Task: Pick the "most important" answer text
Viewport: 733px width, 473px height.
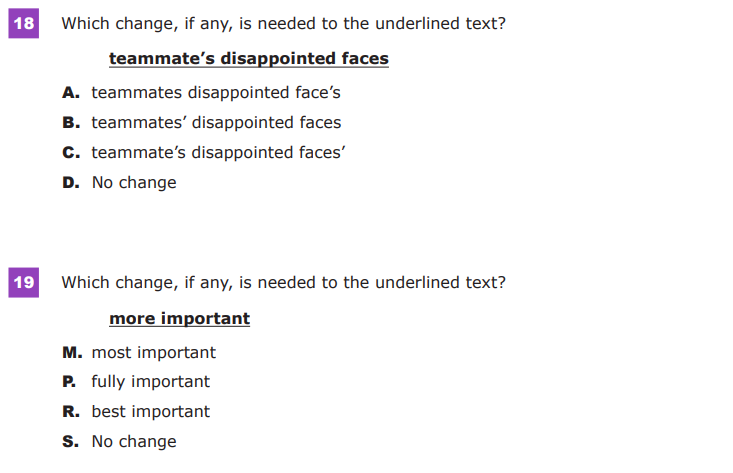Action: [x=153, y=353]
